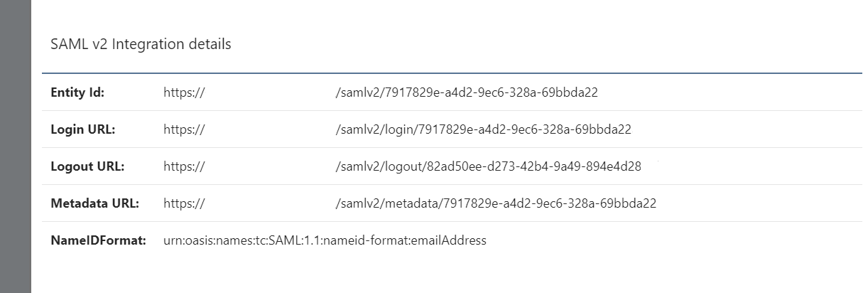This screenshot has height=293, width=868.
Task: Click the Login URL label
Action: click(x=82, y=129)
